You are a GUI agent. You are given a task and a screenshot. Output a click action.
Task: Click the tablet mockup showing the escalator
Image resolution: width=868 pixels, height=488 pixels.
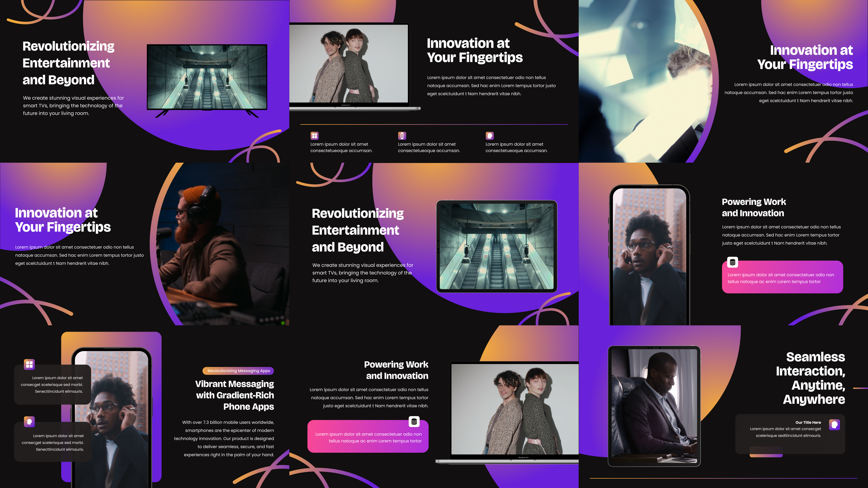(x=497, y=246)
